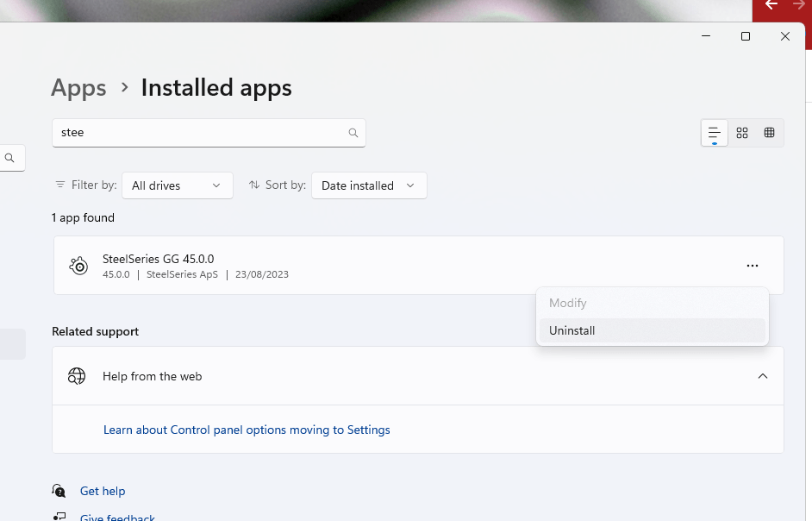Click the SteelSeries GG 45.0.0 app name
Image resolution: width=812 pixels, height=521 pixels.
[158, 259]
